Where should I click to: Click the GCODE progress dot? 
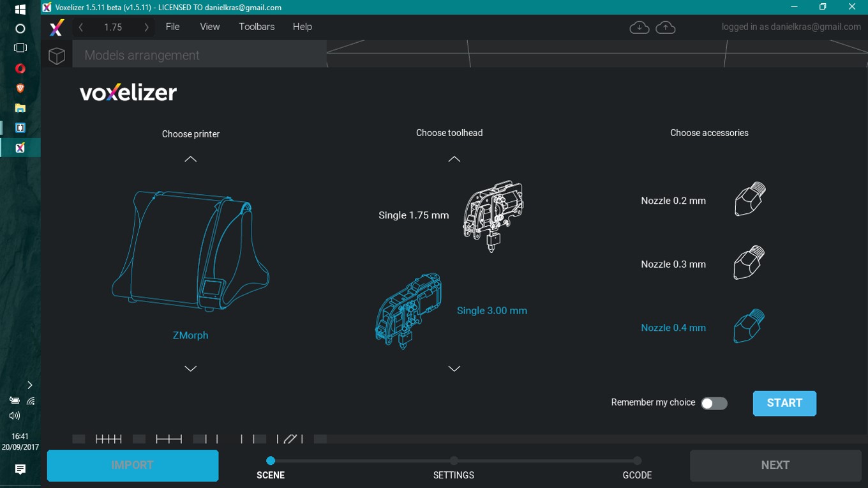(x=637, y=461)
